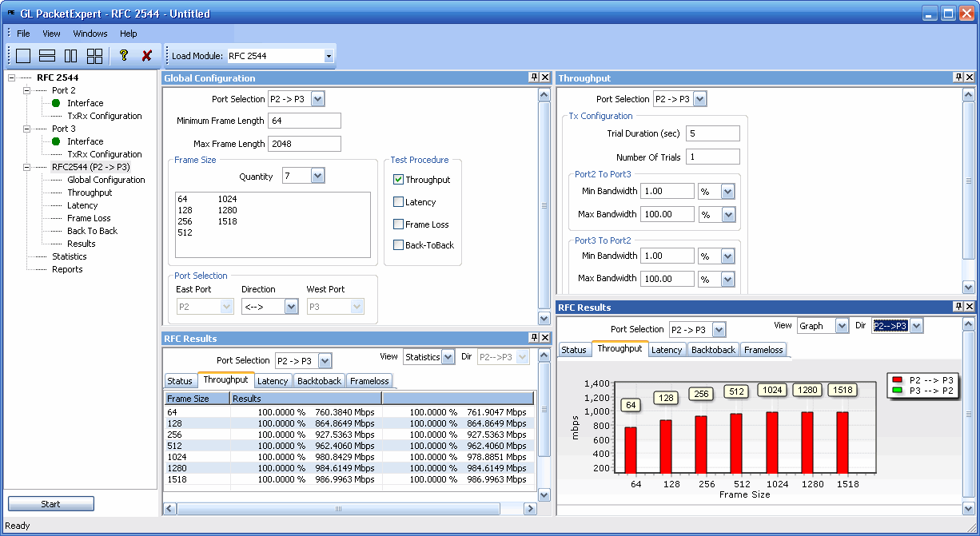Click the Results column header
The width and height of the screenshot is (980, 536).
tap(305, 398)
